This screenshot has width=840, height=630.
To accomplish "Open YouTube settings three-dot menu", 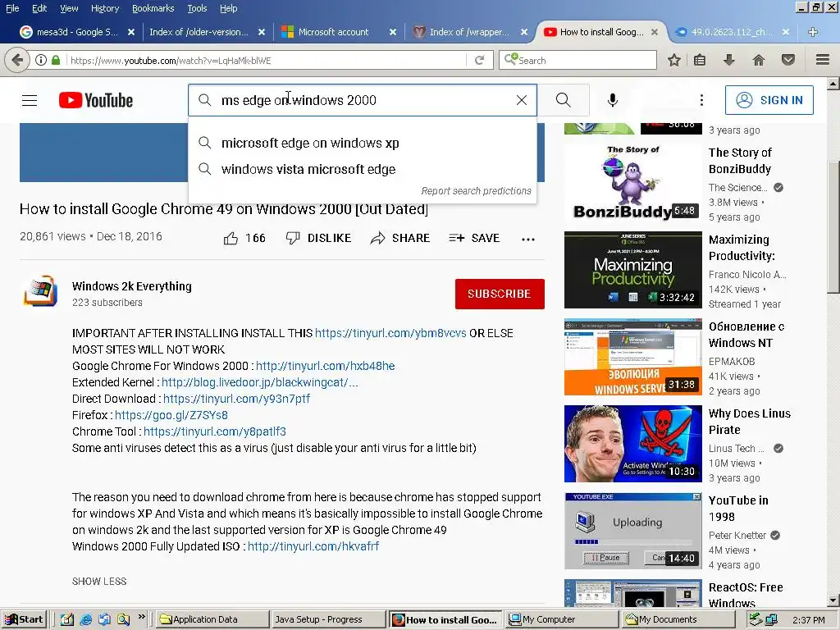I will coord(701,100).
